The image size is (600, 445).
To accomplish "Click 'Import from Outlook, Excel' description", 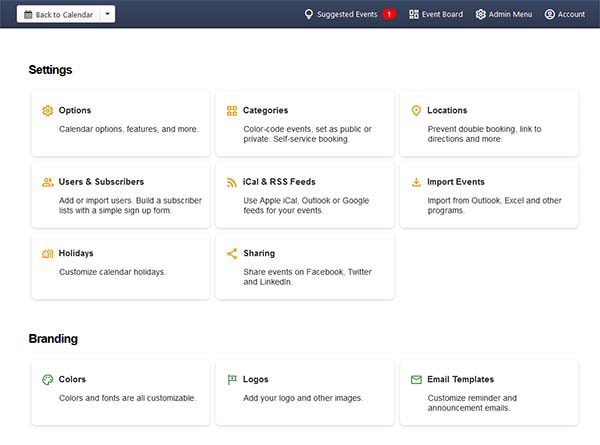I will [494, 206].
